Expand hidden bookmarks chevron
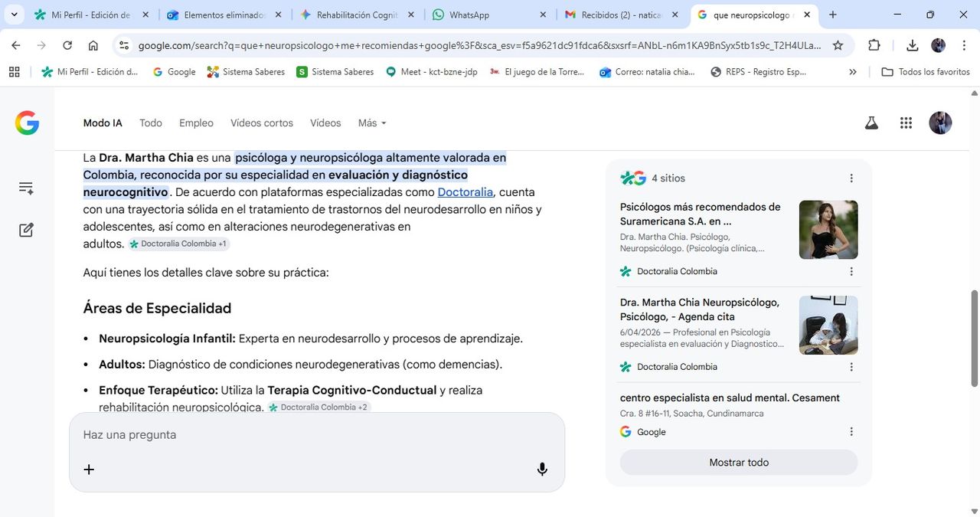Viewport: 980px width, 517px height. (853, 72)
